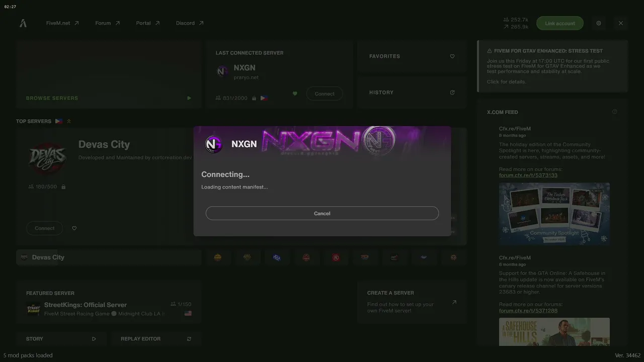Open the GTAV Enhanced stress test notice
The width and height of the screenshot is (644, 362).
point(552,66)
